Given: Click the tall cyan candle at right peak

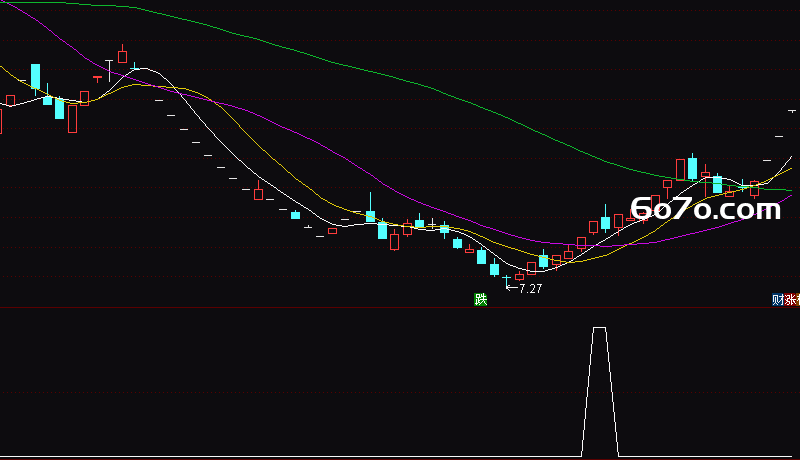Looking at the screenshot, I should pos(692,167).
